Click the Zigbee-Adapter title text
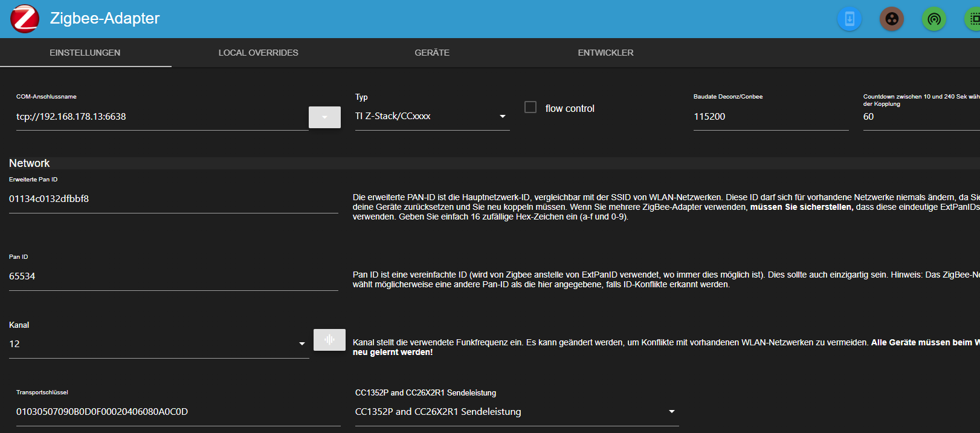The width and height of the screenshot is (980, 433). pos(105,18)
